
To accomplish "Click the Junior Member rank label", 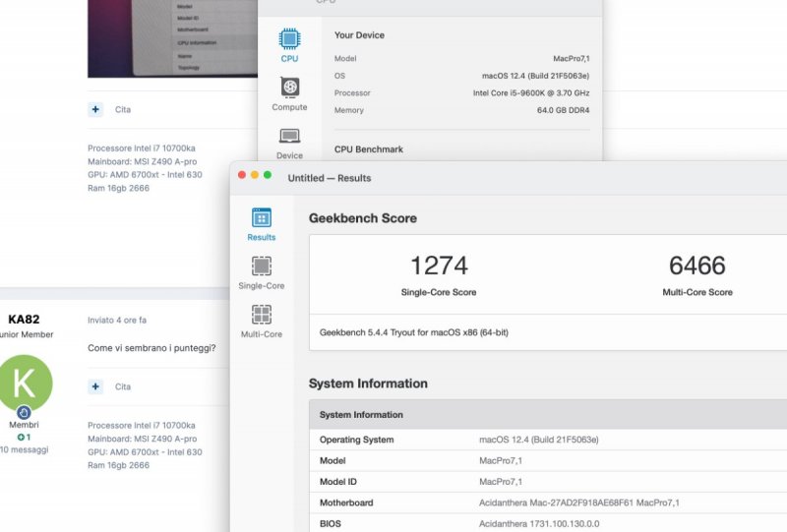I will click(x=27, y=334).
